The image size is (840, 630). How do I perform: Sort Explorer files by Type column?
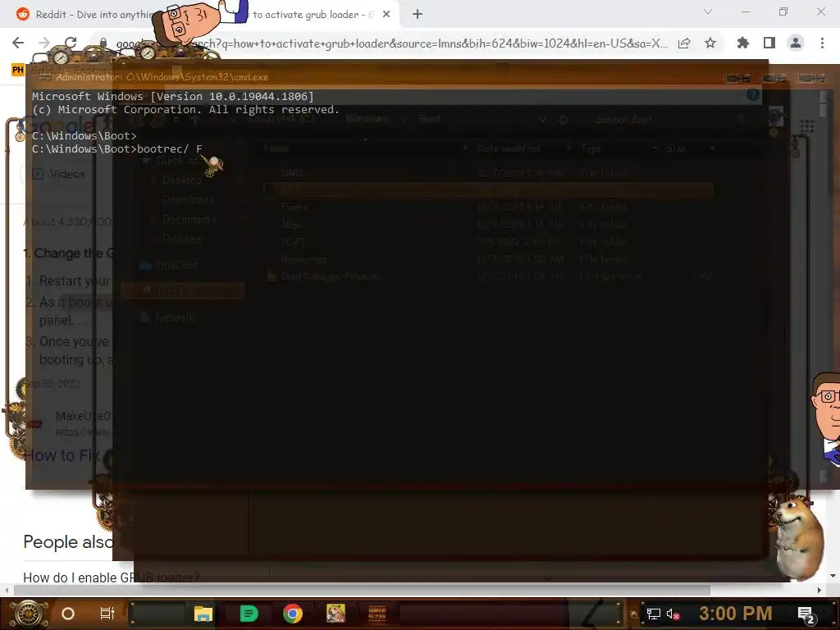click(x=591, y=148)
